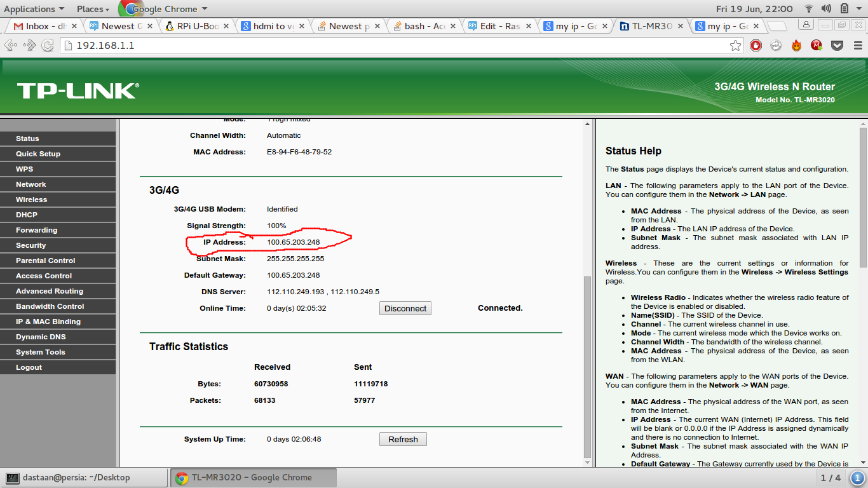The image size is (868, 488).
Task: Open Quick Setup in the sidebar
Action: coord(58,154)
